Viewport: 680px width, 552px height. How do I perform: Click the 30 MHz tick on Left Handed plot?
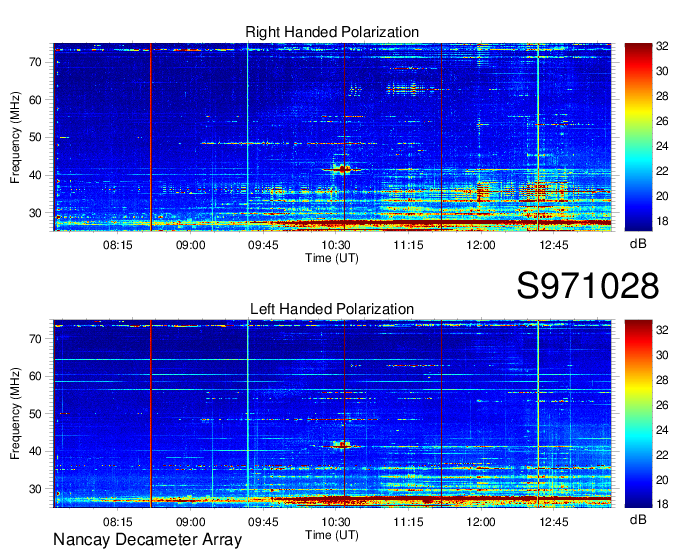tap(35, 490)
